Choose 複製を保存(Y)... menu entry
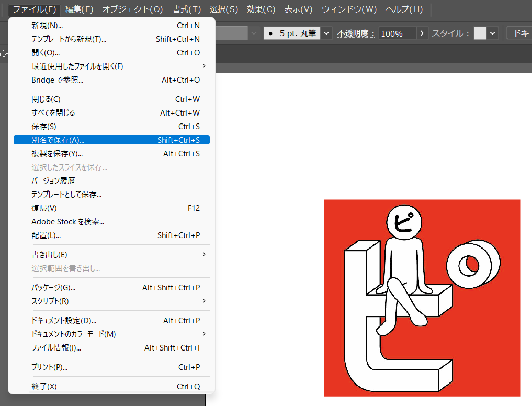Viewport: 532px width, 406px height. point(111,153)
